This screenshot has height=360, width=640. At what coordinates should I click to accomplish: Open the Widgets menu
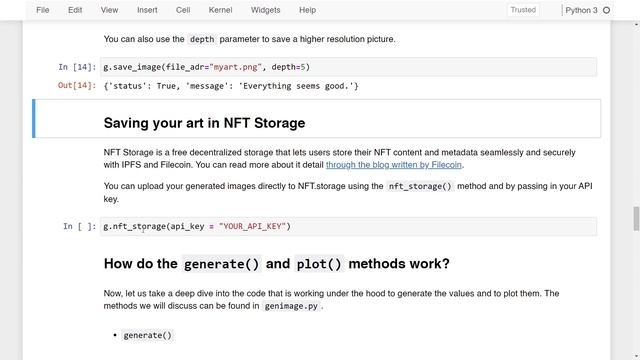(x=265, y=10)
